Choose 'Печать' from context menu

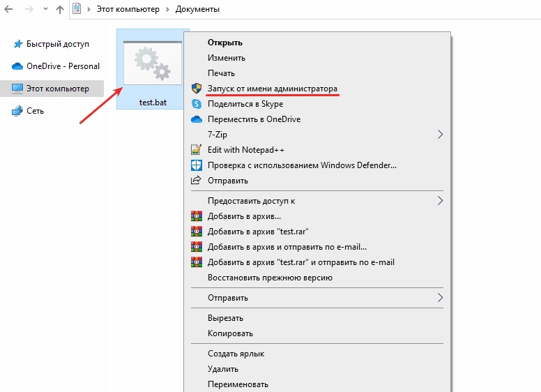221,73
